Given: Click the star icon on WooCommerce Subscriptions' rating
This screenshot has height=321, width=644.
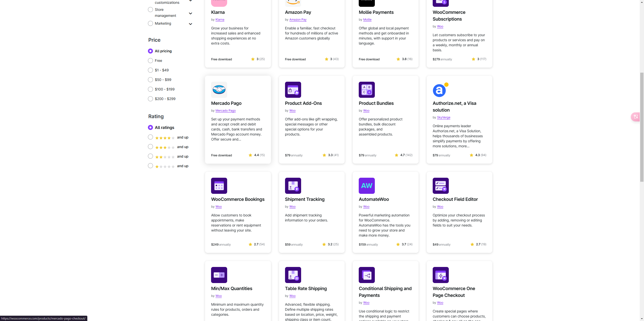Looking at the screenshot, I should 473,59.
